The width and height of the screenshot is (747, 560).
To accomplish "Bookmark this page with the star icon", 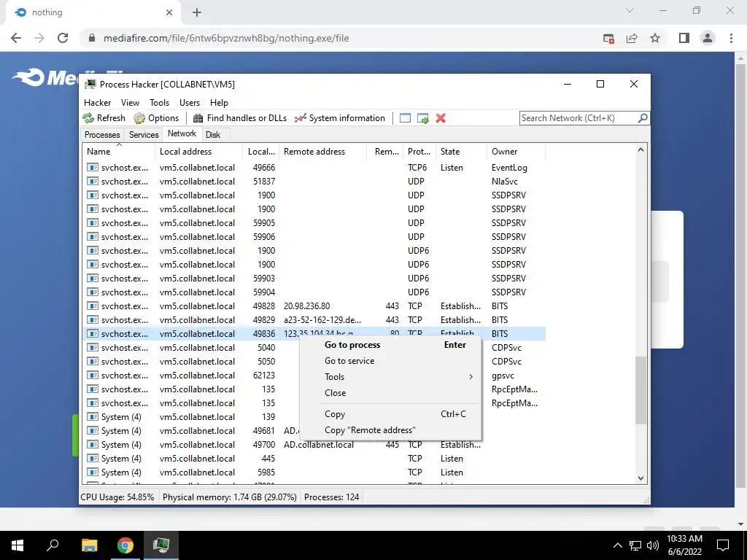I will [x=655, y=38].
